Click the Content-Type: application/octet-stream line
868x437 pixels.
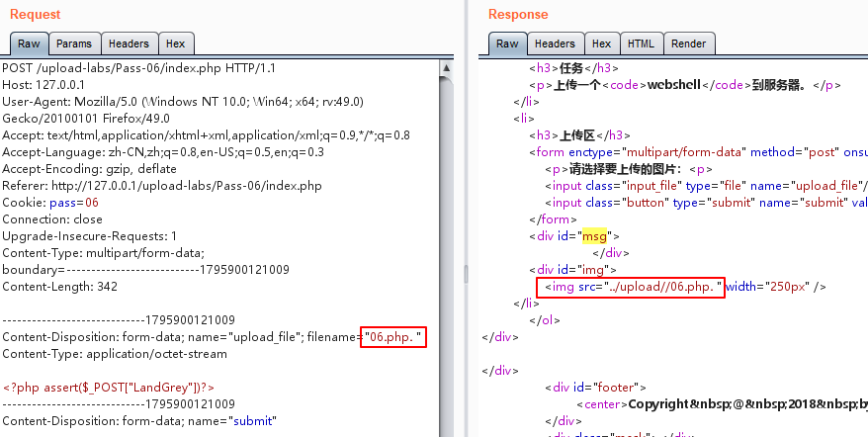pos(115,353)
